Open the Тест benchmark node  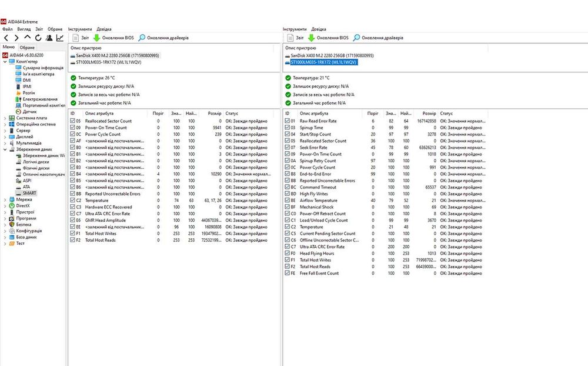20,243
